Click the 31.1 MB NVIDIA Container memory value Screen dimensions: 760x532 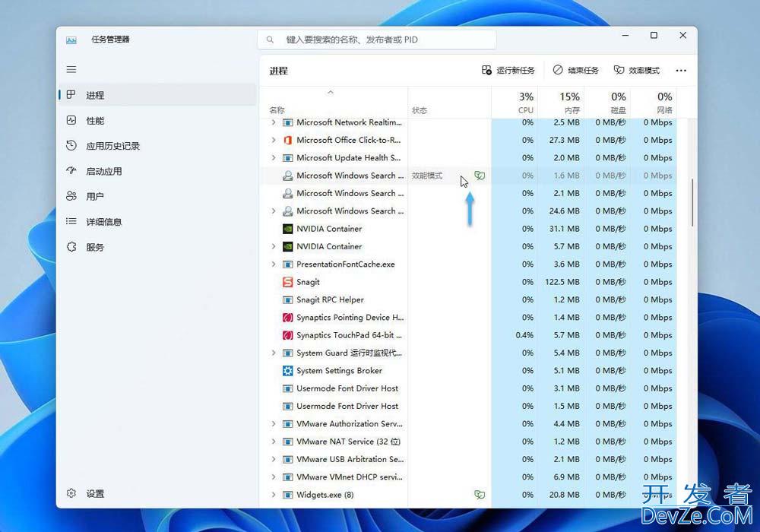[x=565, y=229]
